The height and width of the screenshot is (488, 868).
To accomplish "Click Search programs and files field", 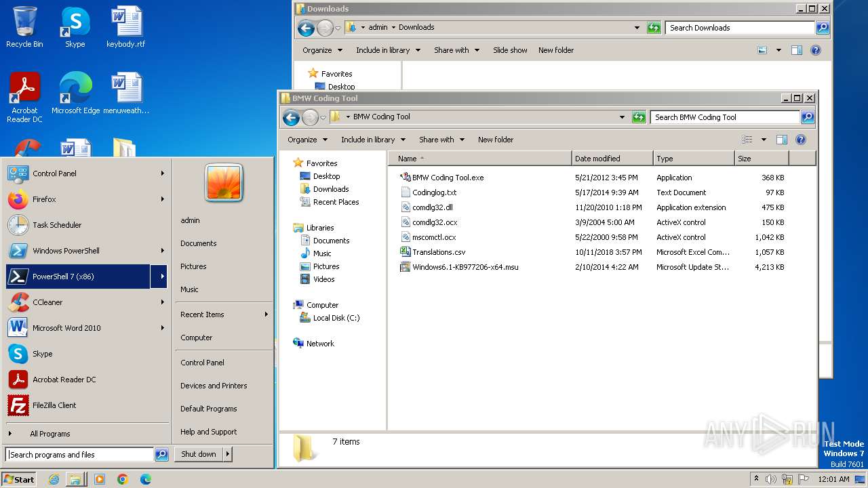I will tap(80, 455).
